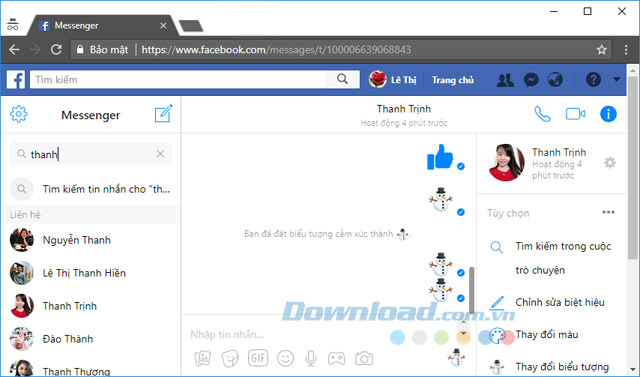Open contact Đào Thành
Viewport: 640px width, 377px height.
click(91, 339)
